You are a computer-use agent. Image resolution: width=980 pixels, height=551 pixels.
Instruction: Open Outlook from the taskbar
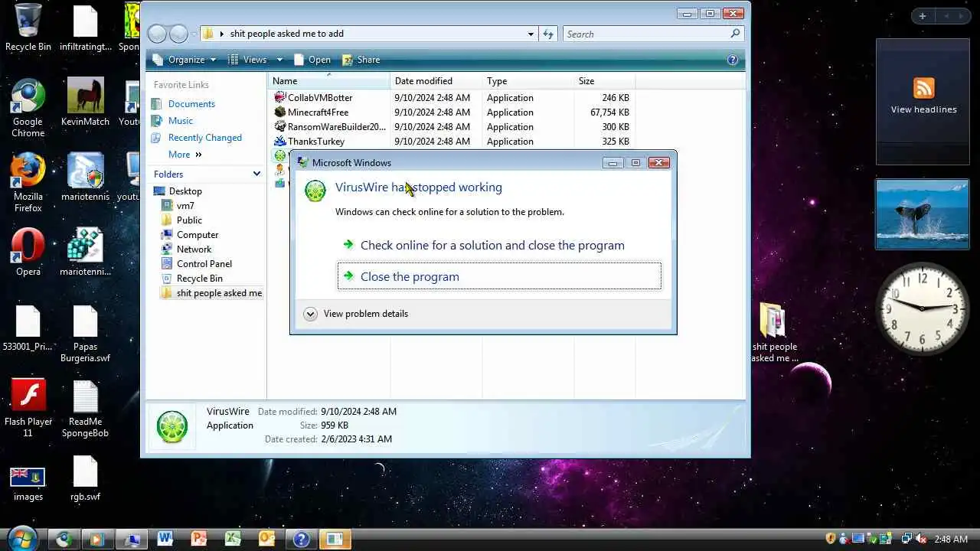pyautogui.click(x=266, y=539)
